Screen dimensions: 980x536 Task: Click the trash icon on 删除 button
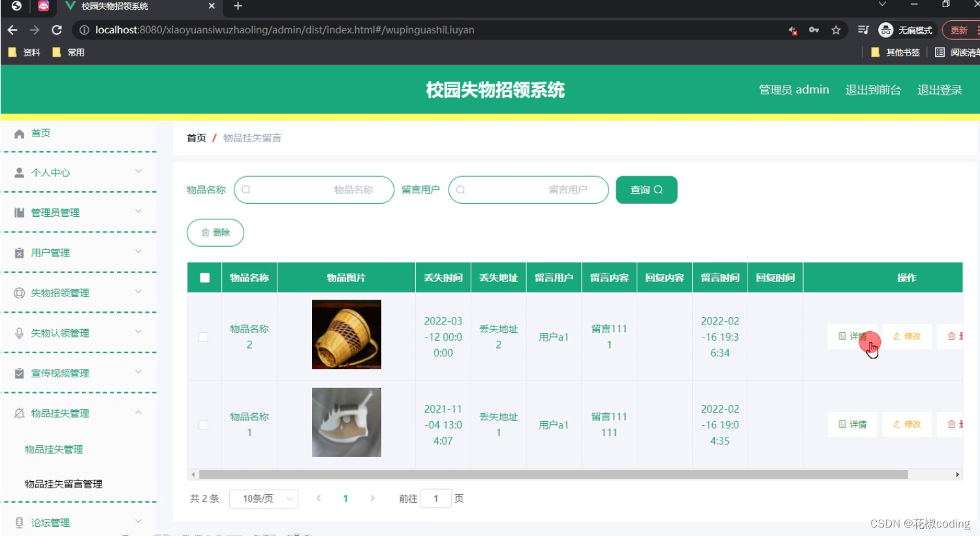coord(205,232)
